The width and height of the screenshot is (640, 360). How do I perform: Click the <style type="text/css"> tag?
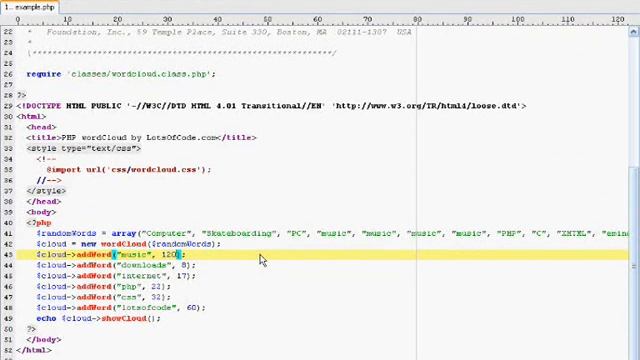[x=83, y=148]
